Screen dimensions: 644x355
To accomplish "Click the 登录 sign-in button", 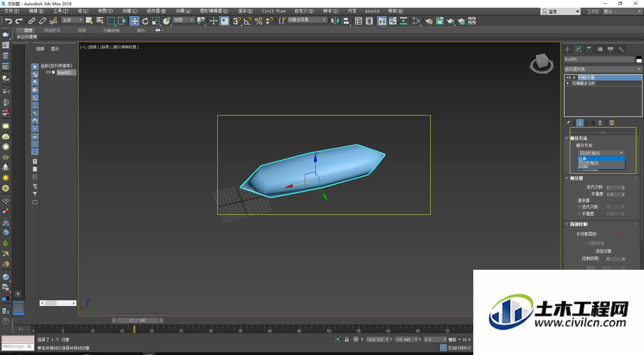I will coord(560,11).
